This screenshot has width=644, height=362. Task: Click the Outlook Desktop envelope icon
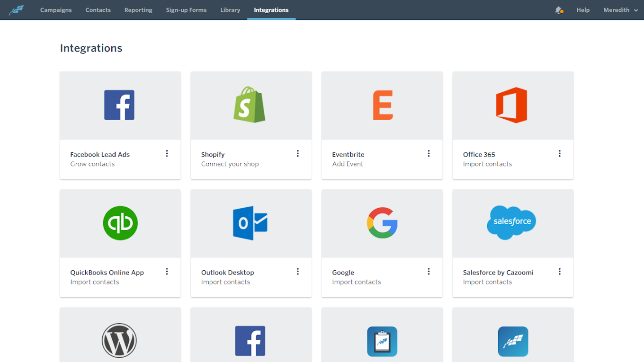coord(250,223)
